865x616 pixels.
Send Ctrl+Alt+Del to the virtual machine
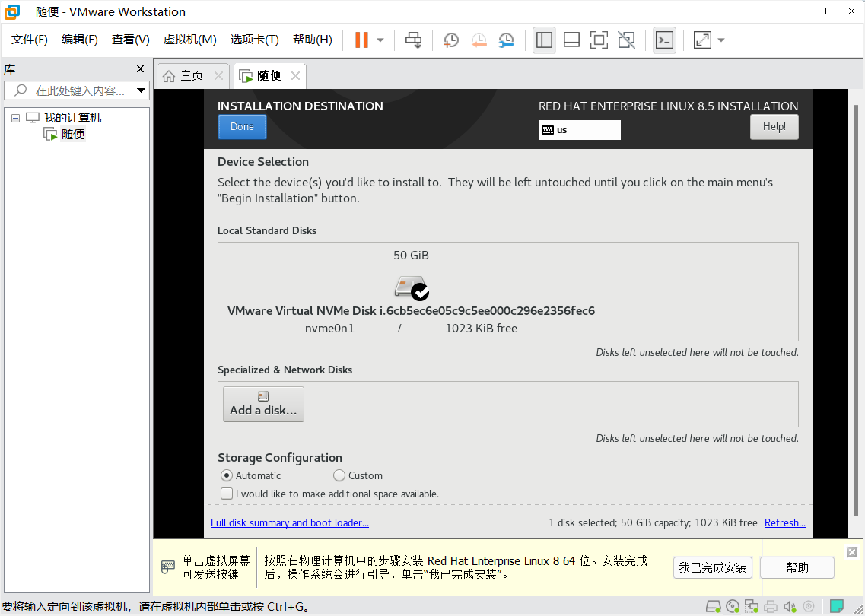click(x=413, y=40)
